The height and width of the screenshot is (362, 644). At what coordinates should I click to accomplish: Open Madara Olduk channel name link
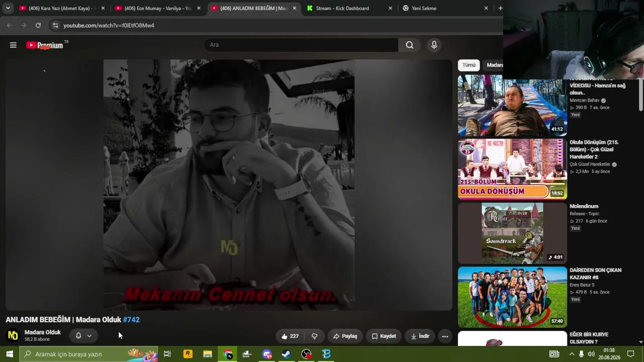(x=43, y=332)
